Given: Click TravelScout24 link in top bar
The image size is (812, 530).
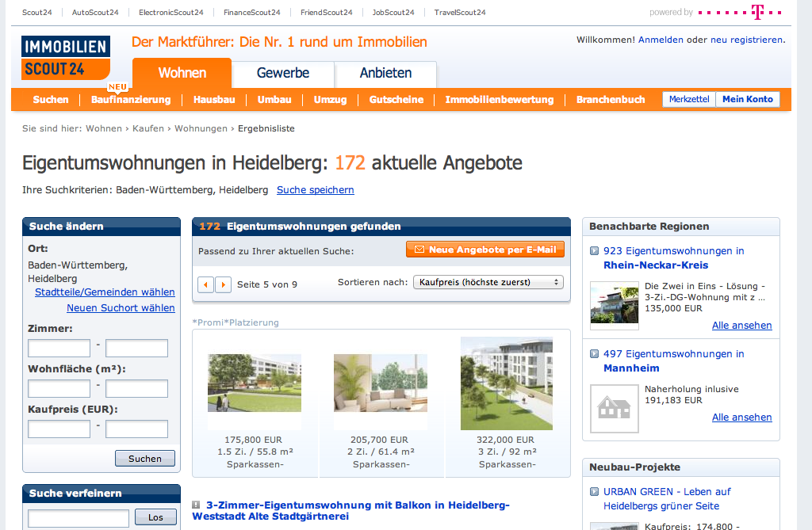Looking at the screenshot, I should (x=460, y=13).
